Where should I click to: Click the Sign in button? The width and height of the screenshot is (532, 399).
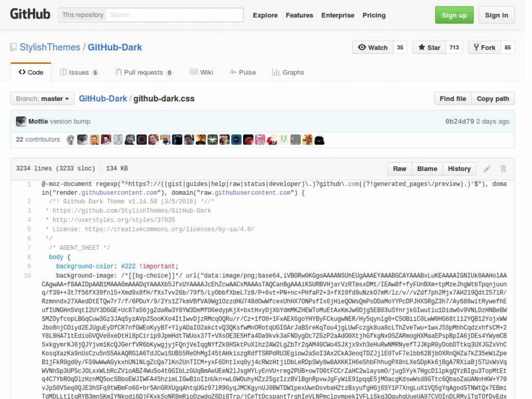(496, 15)
